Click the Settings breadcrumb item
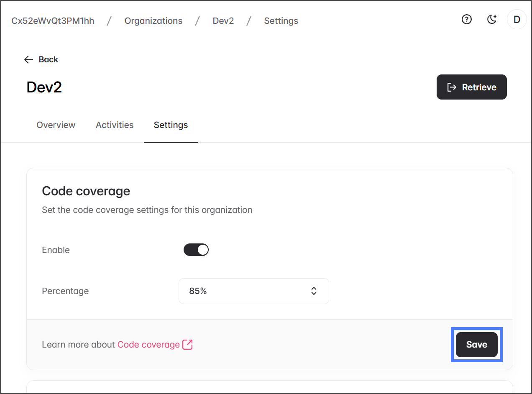Image resolution: width=532 pixels, height=394 pixels. (281, 21)
